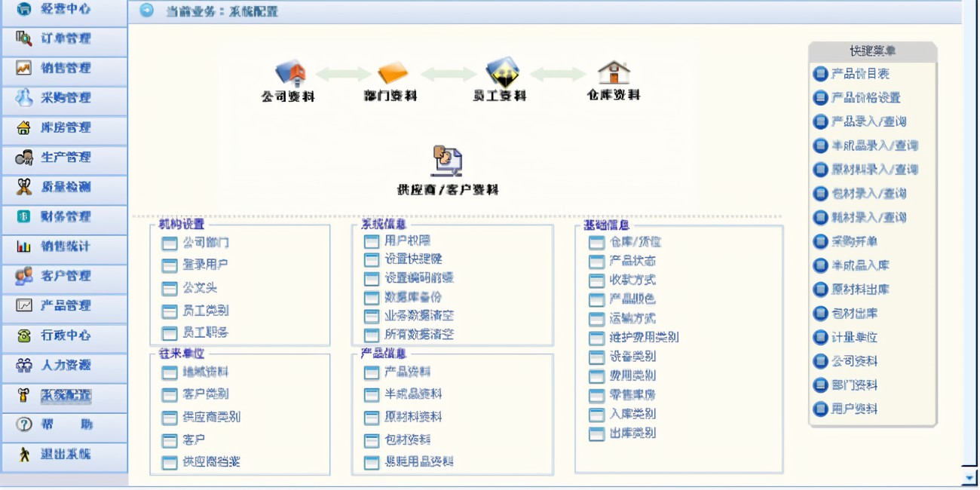Click the 采购管理 icon in sidebar
Screen dimensions: 980x490
point(24,97)
